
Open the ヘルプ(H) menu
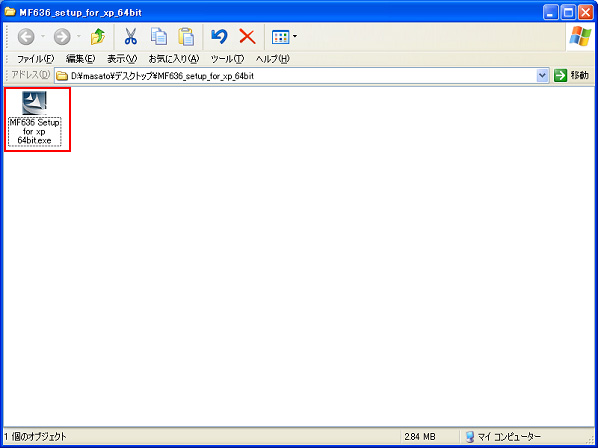[273, 59]
